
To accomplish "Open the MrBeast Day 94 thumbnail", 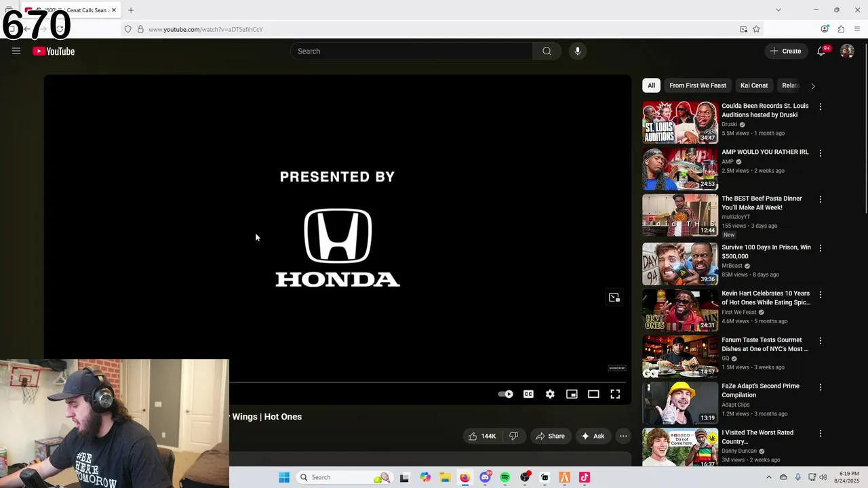I will pos(680,264).
